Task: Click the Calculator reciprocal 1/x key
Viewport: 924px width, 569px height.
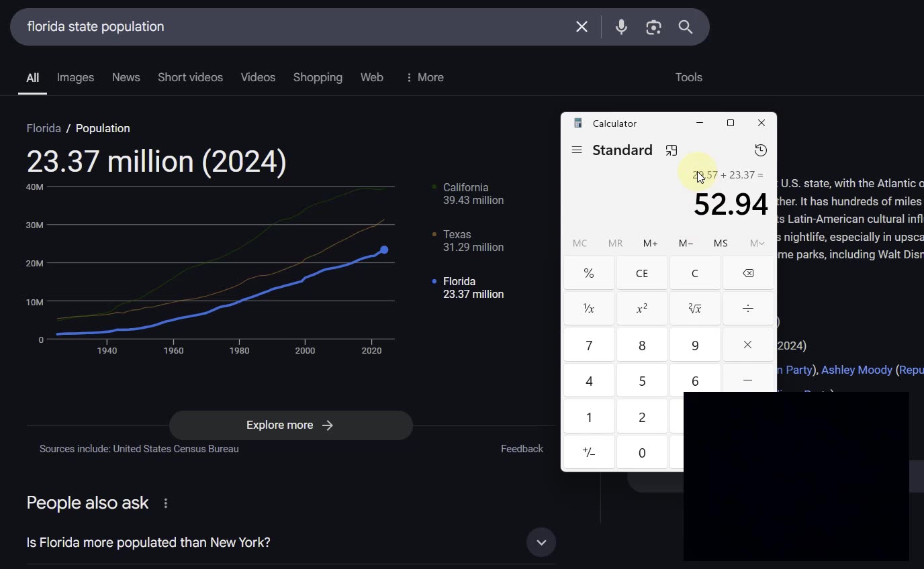Action: pyautogui.click(x=589, y=309)
